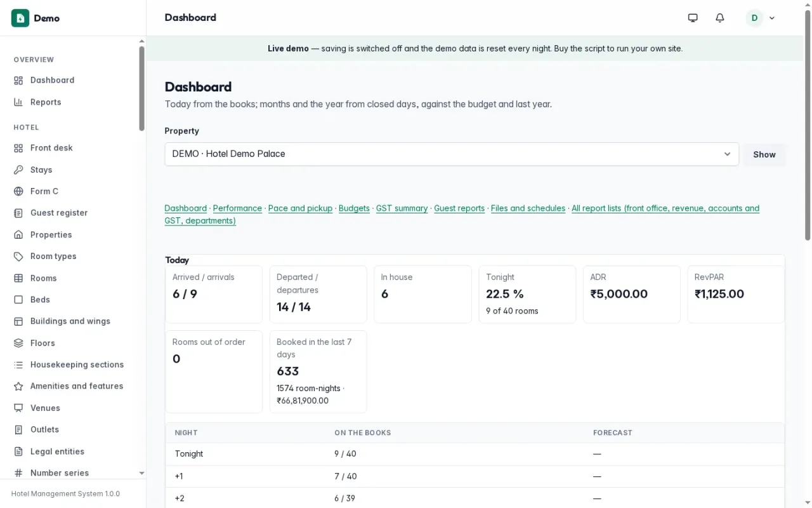Click the RevPAR ₹1,125.00 card

(736, 295)
